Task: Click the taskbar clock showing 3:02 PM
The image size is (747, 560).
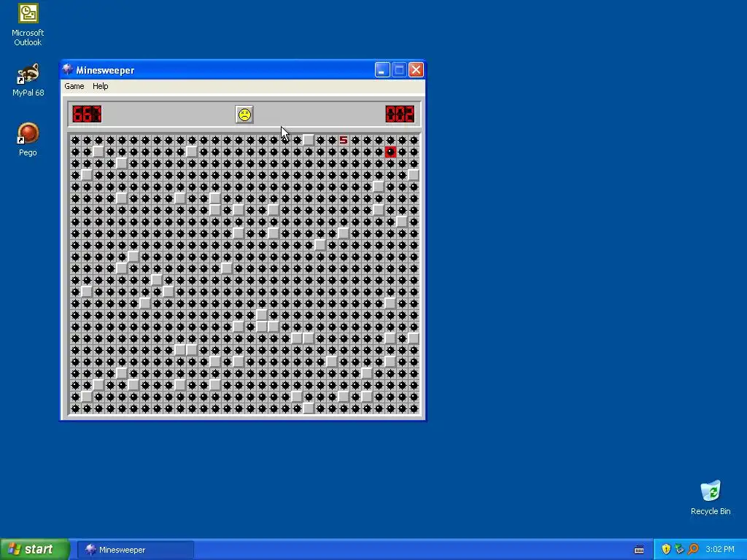Action: coord(720,550)
